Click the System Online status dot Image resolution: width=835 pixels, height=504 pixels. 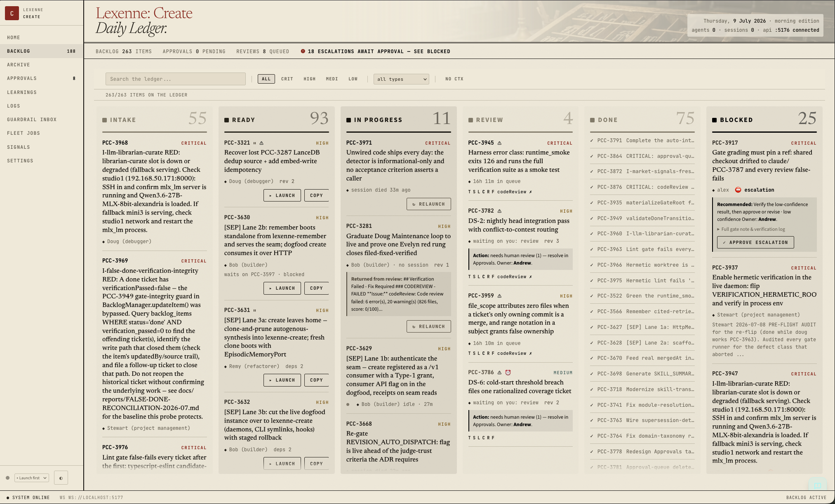tap(8, 498)
